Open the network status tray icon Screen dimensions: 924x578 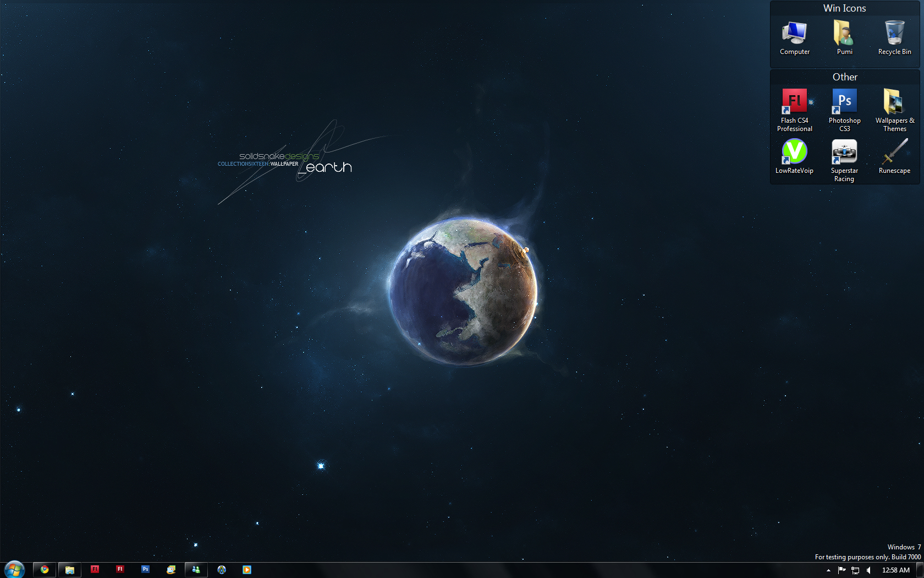pyautogui.click(x=855, y=570)
